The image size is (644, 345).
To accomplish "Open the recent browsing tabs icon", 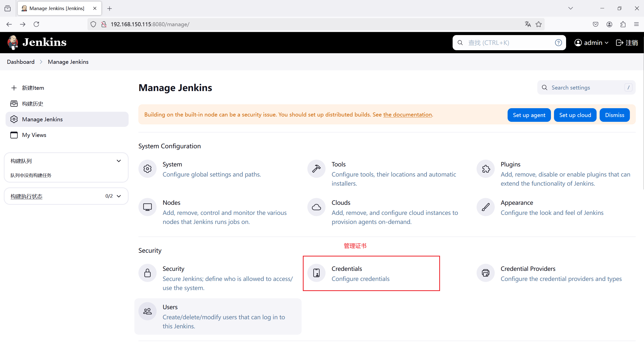I will pyautogui.click(x=8, y=8).
